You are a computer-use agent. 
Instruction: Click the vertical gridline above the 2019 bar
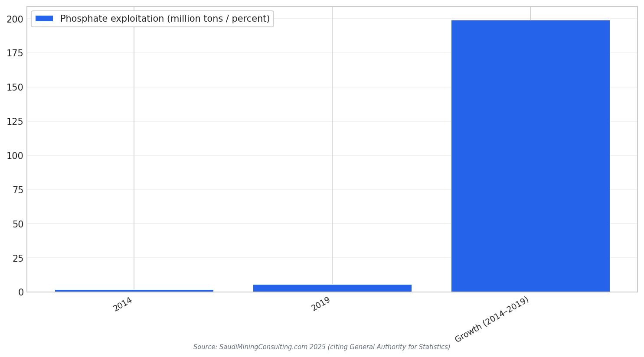point(332,146)
